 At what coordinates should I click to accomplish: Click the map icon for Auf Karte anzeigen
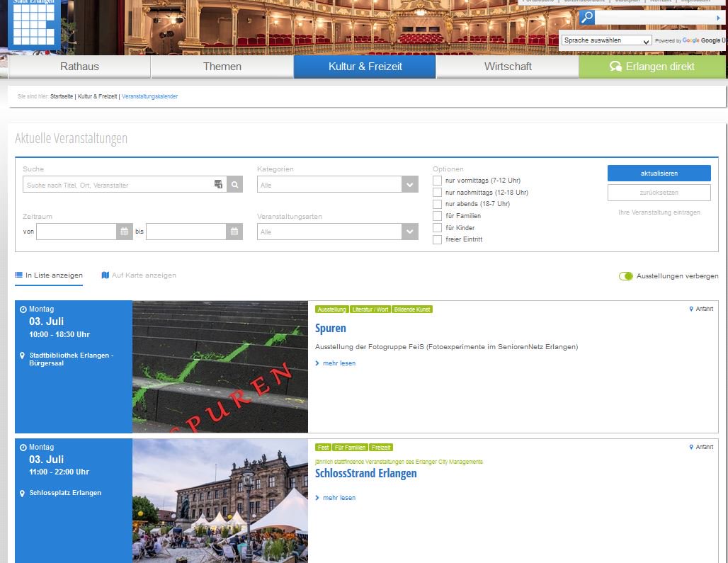click(106, 275)
